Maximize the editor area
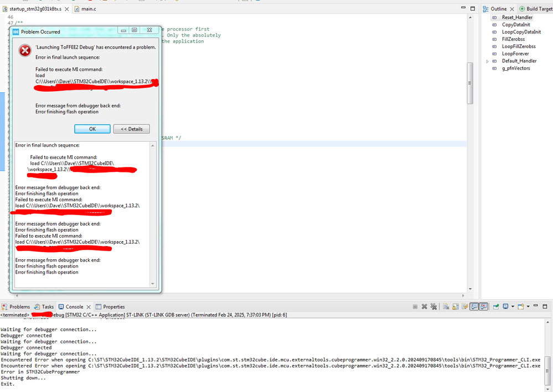Viewport: 553px width, 392px height. [473, 8]
